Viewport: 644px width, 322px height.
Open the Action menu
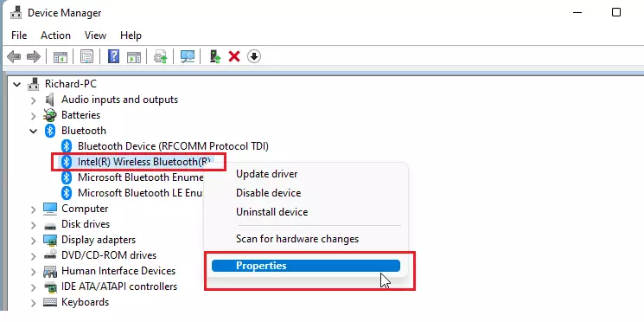click(55, 35)
